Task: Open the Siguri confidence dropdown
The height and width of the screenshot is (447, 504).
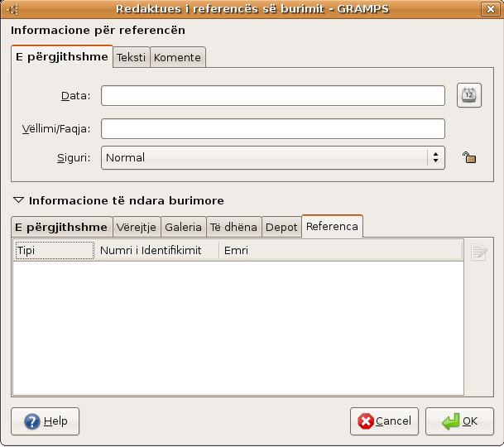Action: (273, 157)
